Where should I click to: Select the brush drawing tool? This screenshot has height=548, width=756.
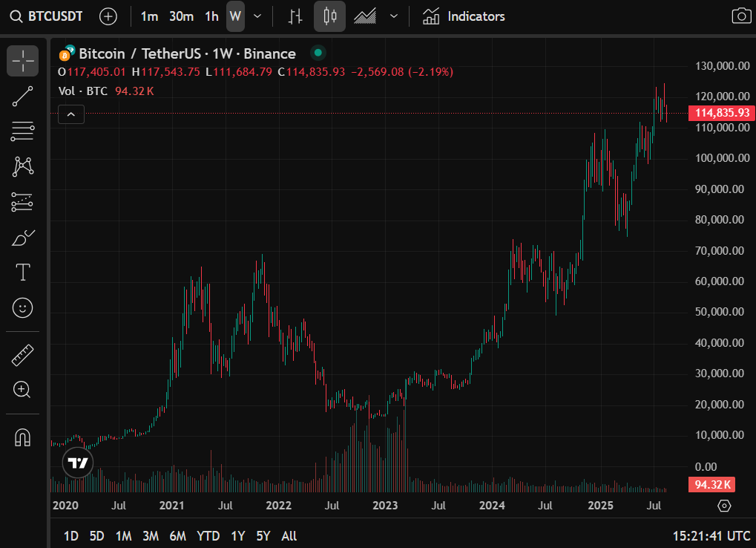tap(23, 238)
